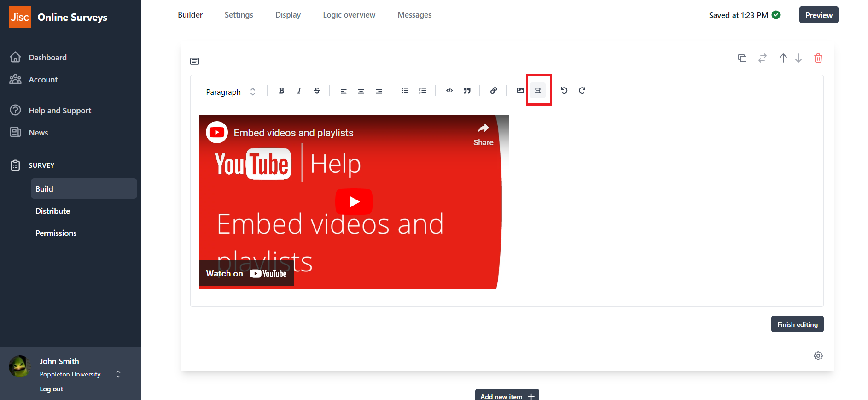
Task: Align text right
Action: coord(379,90)
